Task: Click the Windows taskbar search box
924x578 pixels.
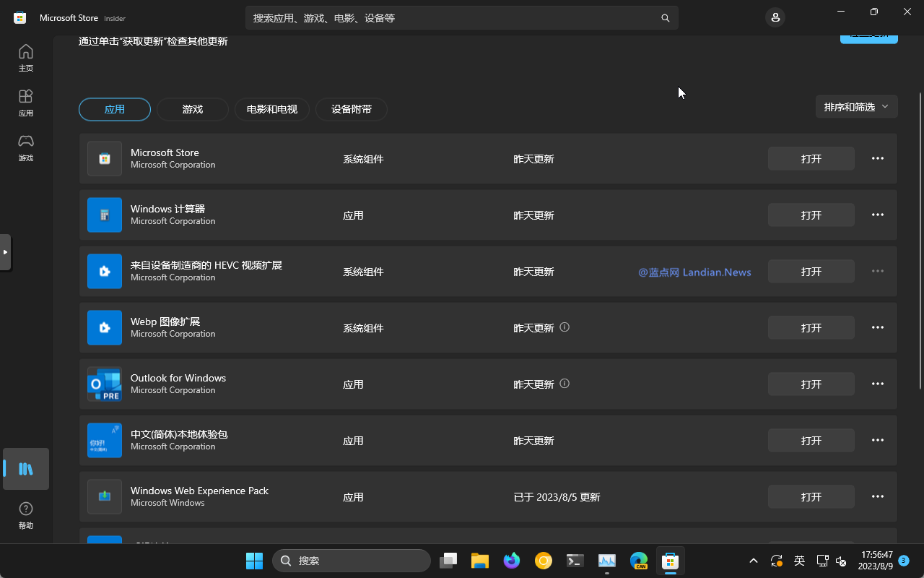Action: (352, 561)
